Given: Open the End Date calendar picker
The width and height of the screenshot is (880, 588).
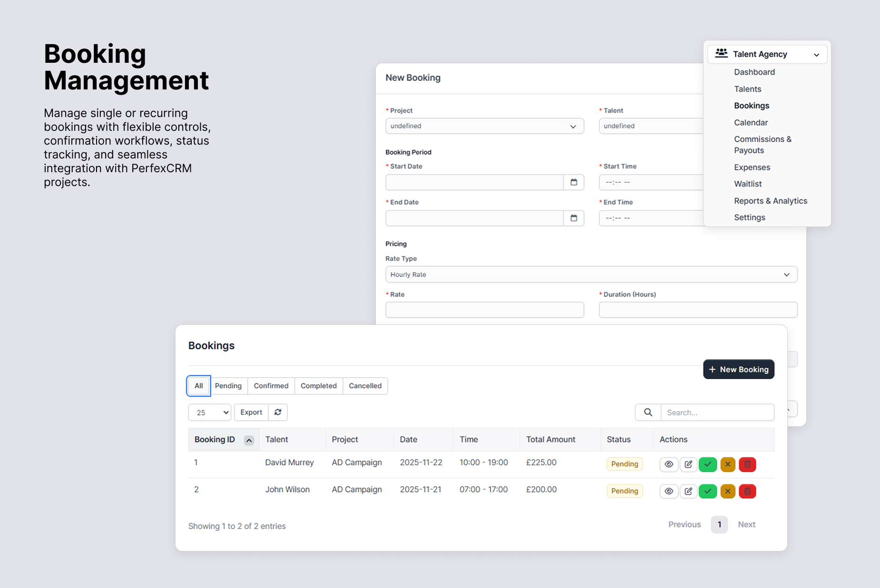Looking at the screenshot, I should (574, 218).
